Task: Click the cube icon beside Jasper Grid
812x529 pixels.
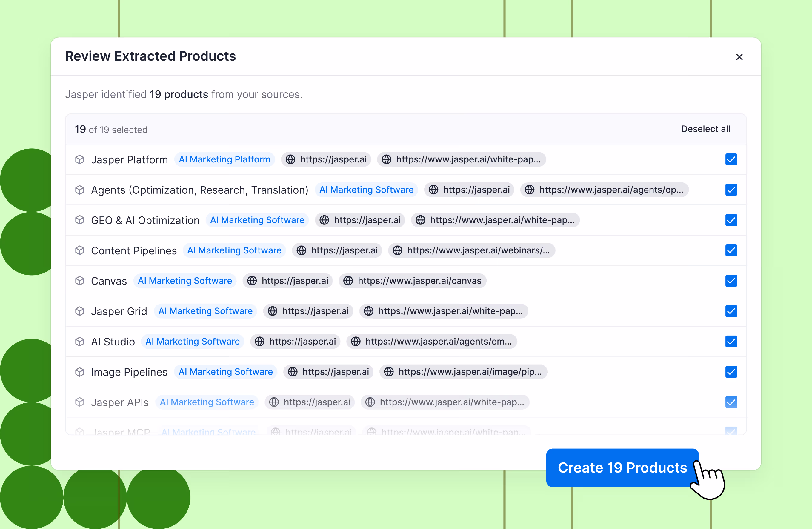Action: pos(79,311)
